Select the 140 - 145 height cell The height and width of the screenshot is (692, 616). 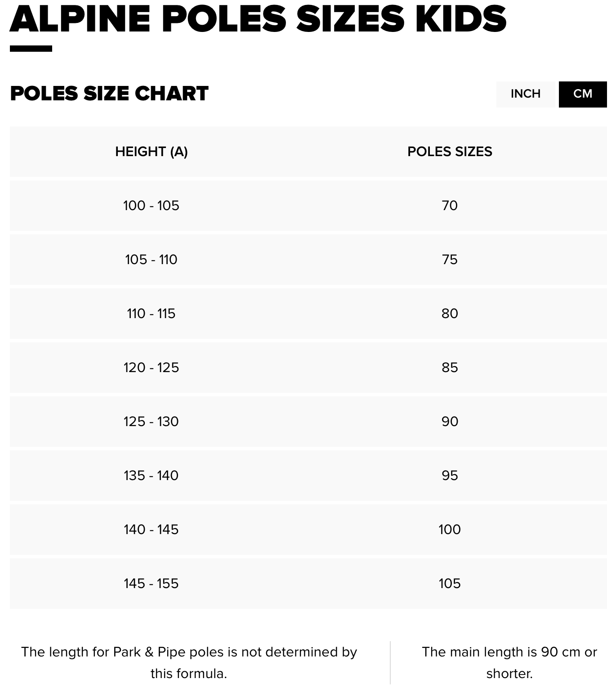click(x=151, y=530)
